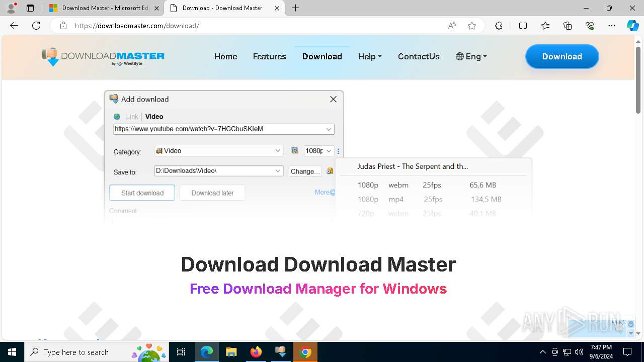The width and height of the screenshot is (644, 362).
Task: Select the Download - Download Master tab
Action: [224, 8]
